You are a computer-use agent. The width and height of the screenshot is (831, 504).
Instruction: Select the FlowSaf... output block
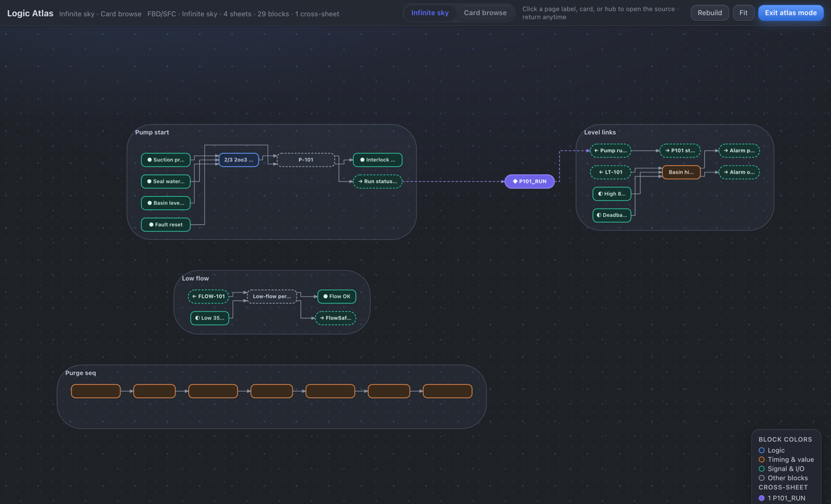point(335,318)
